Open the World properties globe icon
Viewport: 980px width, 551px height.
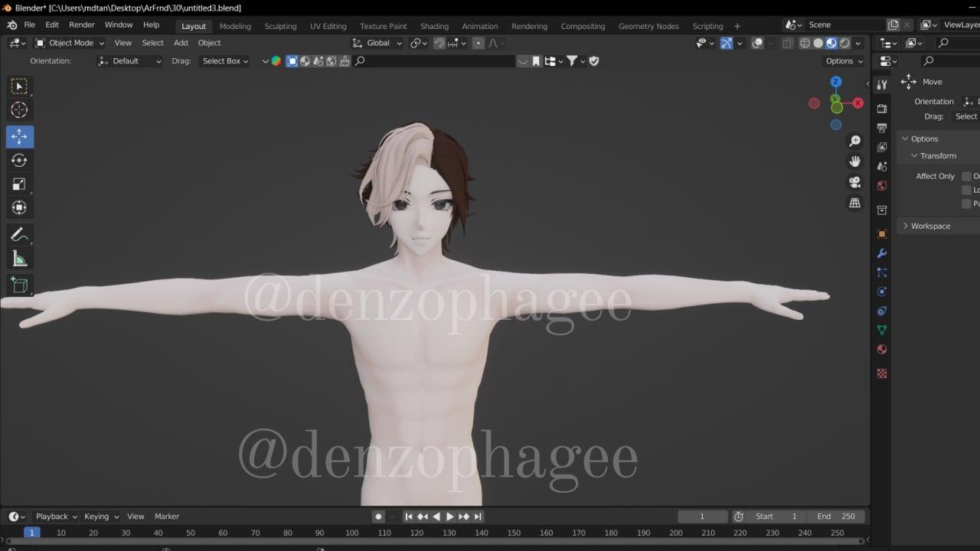coord(882,185)
